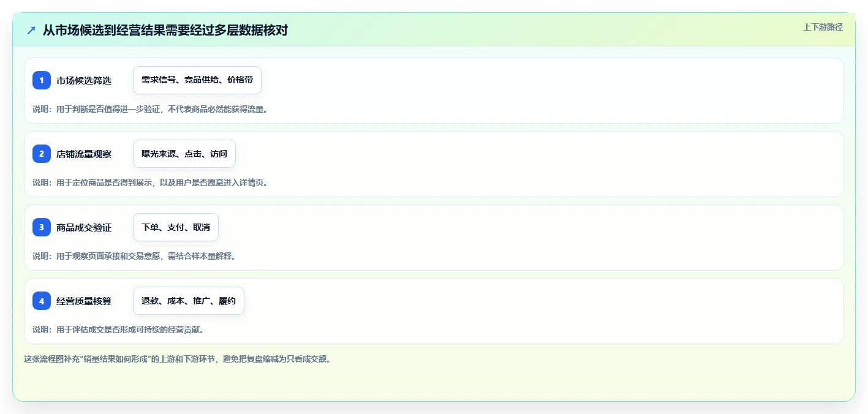Click the 需求信号、竞品供给、价格带 chip

(197, 80)
